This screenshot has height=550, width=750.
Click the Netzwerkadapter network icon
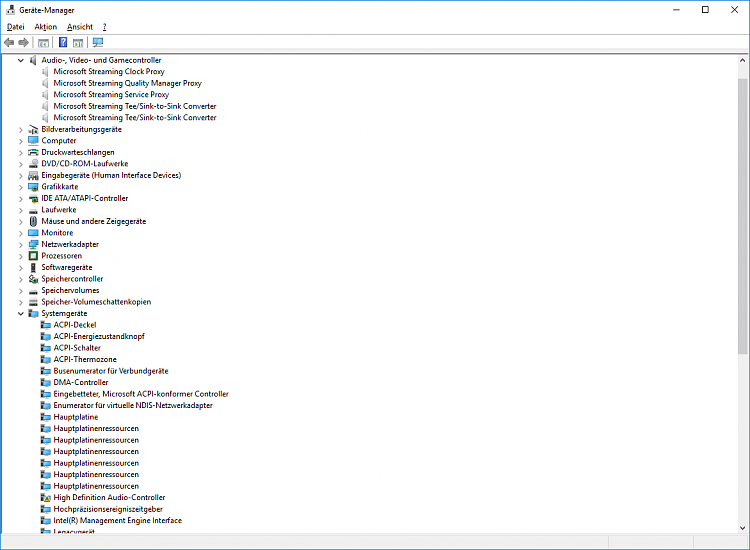33,244
